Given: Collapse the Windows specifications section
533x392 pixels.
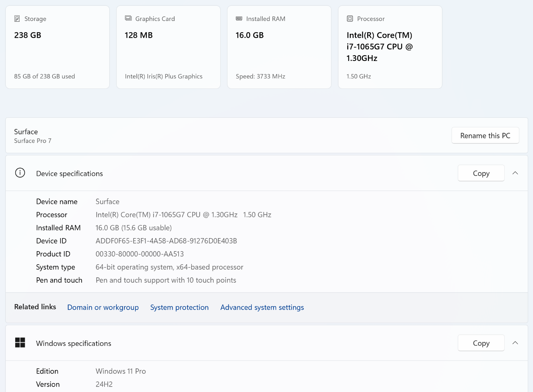Looking at the screenshot, I should 515,343.
